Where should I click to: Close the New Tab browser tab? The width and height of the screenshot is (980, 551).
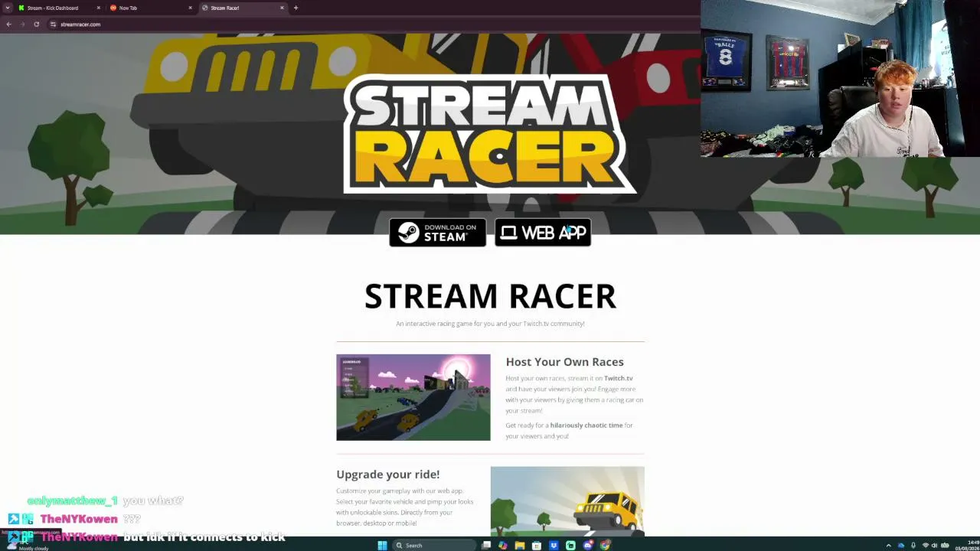pyautogui.click(x=190, y=8)
